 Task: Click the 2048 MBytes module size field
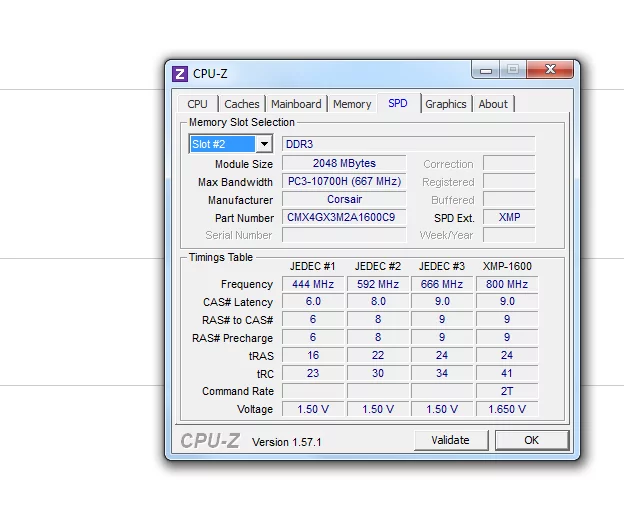[344, 164]
